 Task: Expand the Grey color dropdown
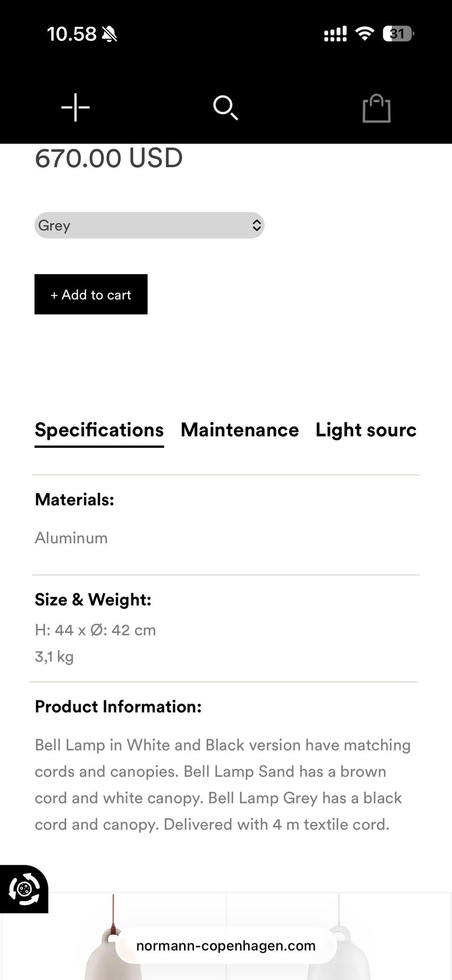coord(149,226)
